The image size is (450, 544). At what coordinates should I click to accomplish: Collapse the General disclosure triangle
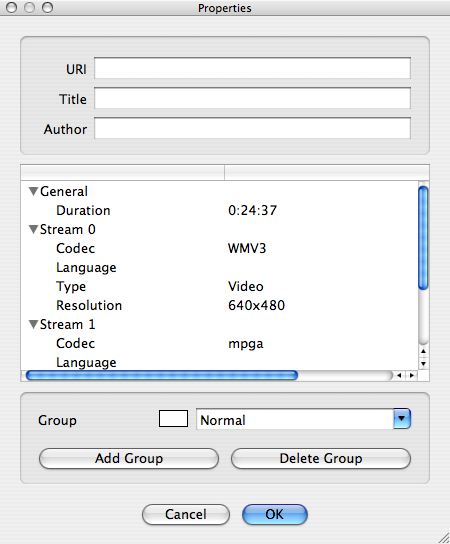coord(33,192)
